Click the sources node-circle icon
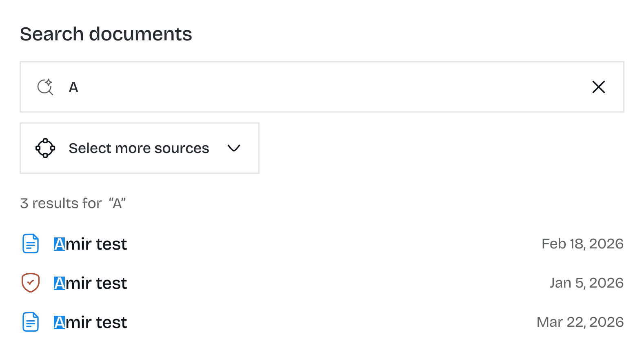644x350 pixels. point(45,148)
